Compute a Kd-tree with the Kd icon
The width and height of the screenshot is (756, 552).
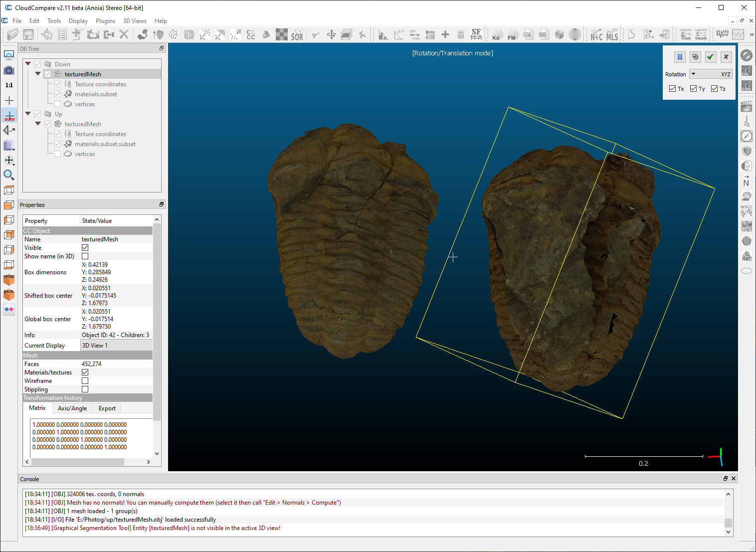click(497, 34)
